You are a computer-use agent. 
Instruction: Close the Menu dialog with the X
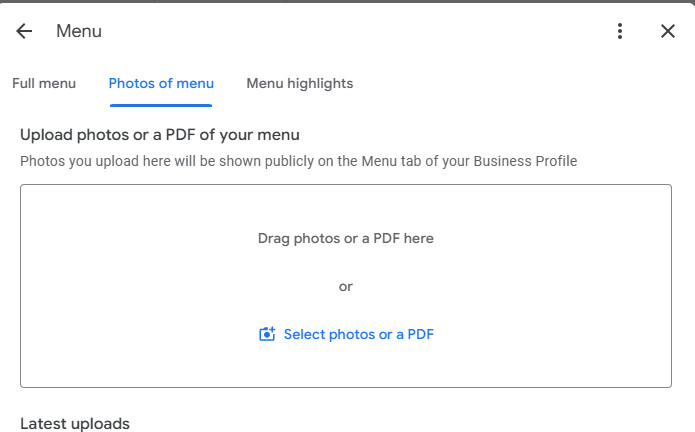(668, 31)
